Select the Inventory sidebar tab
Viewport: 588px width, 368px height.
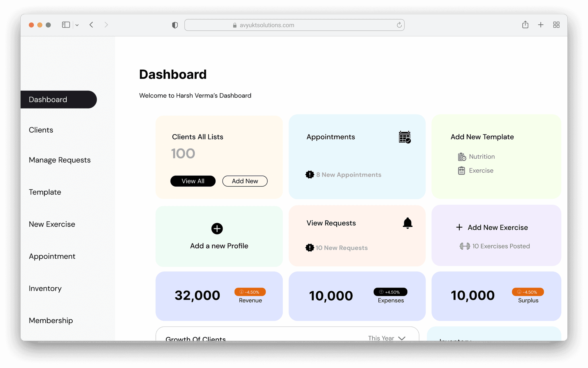45,288
